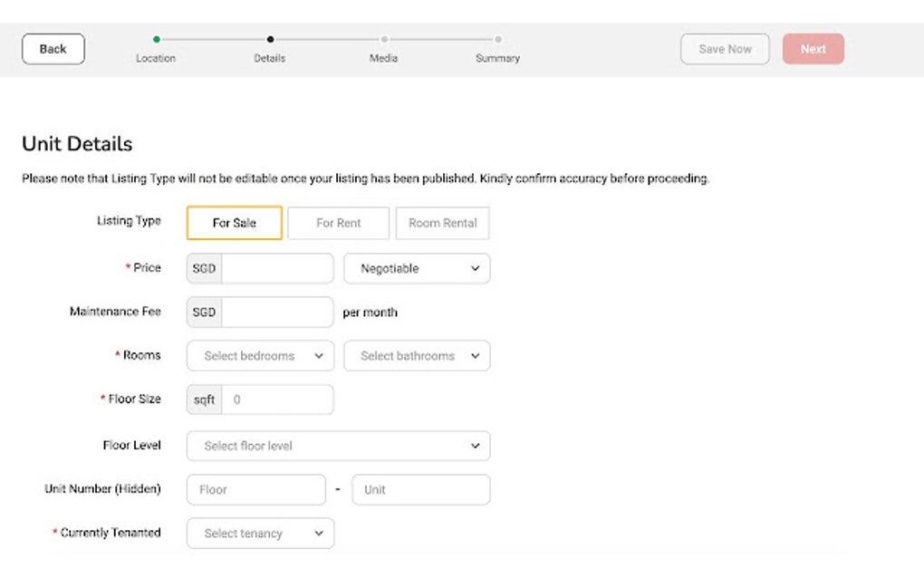Click the hidden Unit number field

(x=420, y=489)
